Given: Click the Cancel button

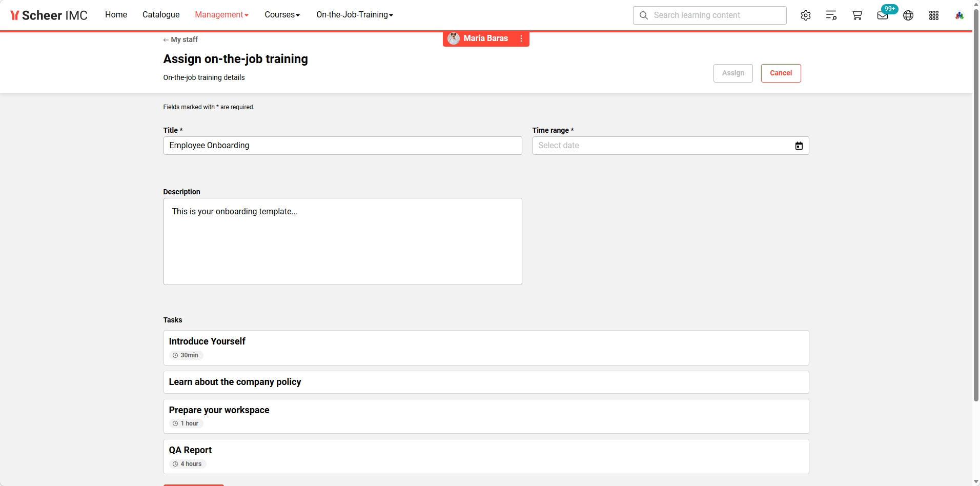Looking at the screenshot, I should [781, 73].
